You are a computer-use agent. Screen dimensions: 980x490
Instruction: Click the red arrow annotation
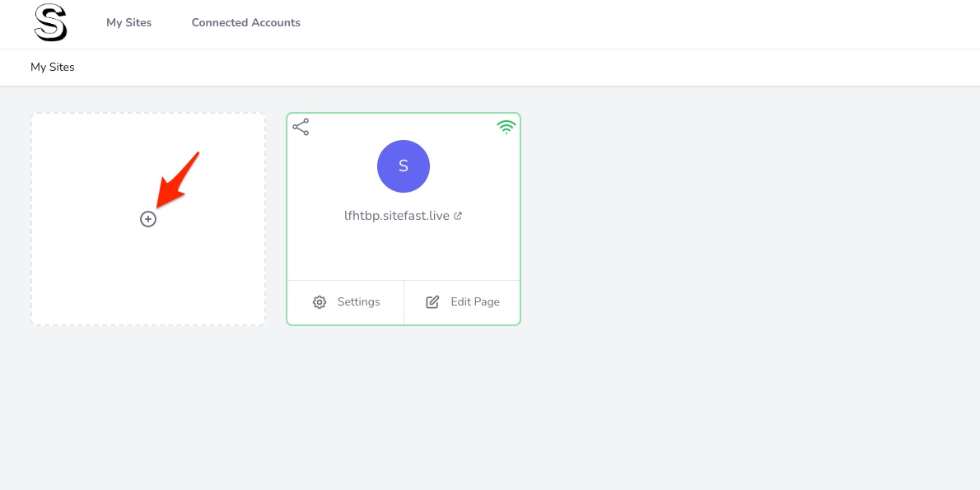[x=178, y=180]
